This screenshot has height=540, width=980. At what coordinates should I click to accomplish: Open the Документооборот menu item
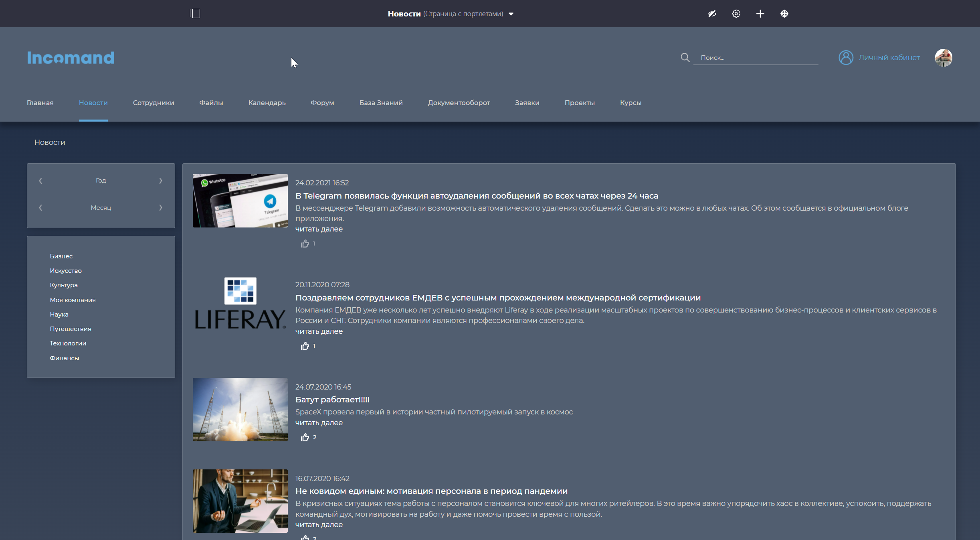458,103
